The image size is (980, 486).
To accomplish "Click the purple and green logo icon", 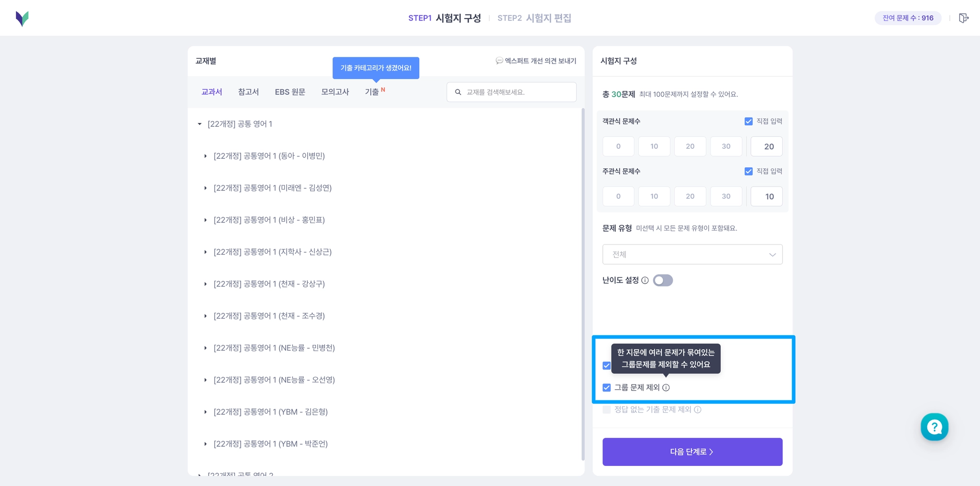I will point(22,18).
